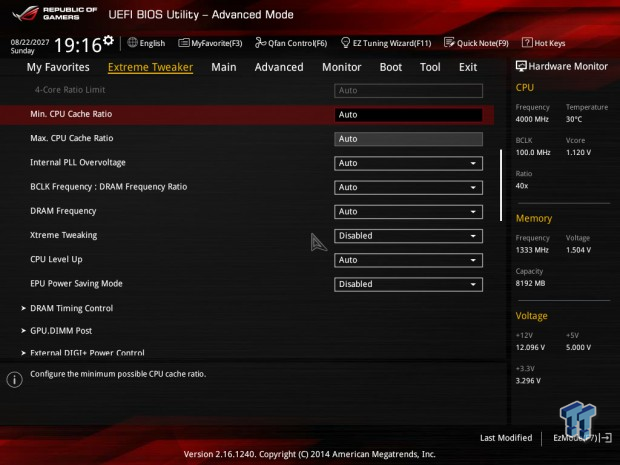
Task: Click the capacity 8192 MB value
Action: pyautogui.click(x=530, y=283)
